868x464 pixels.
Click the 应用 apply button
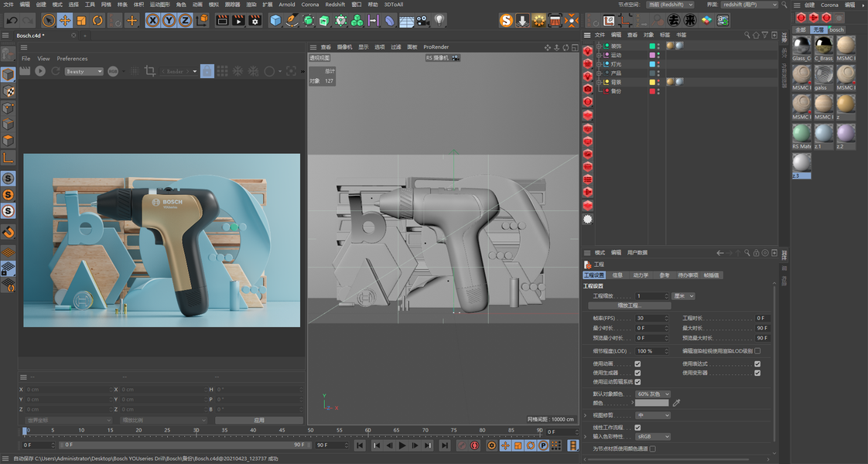(x=258, y=420)
